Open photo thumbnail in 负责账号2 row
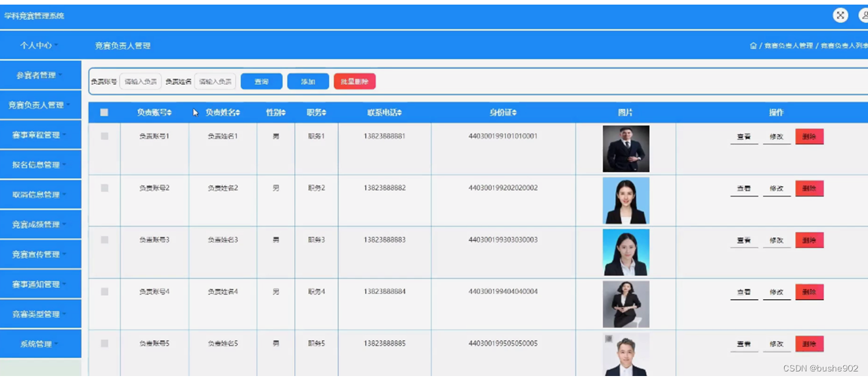The height and width of the screenshot is (378, 868). [626, 201]
